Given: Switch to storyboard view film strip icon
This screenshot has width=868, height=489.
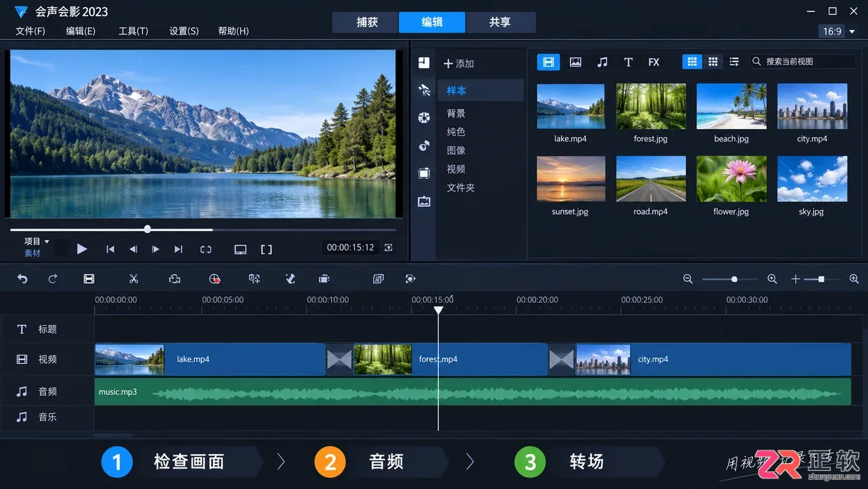Looking at the screenshot, I should pyautogui.click(x=89, y=279).
